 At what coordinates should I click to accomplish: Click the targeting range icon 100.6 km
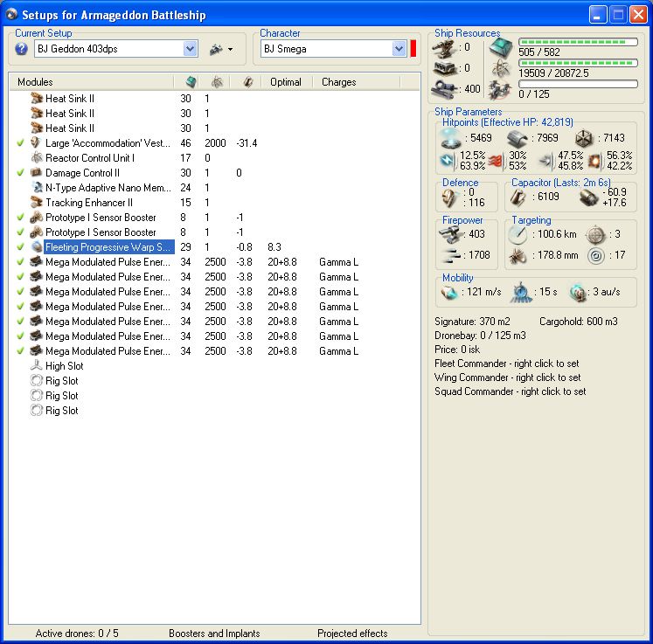(518, 235)
